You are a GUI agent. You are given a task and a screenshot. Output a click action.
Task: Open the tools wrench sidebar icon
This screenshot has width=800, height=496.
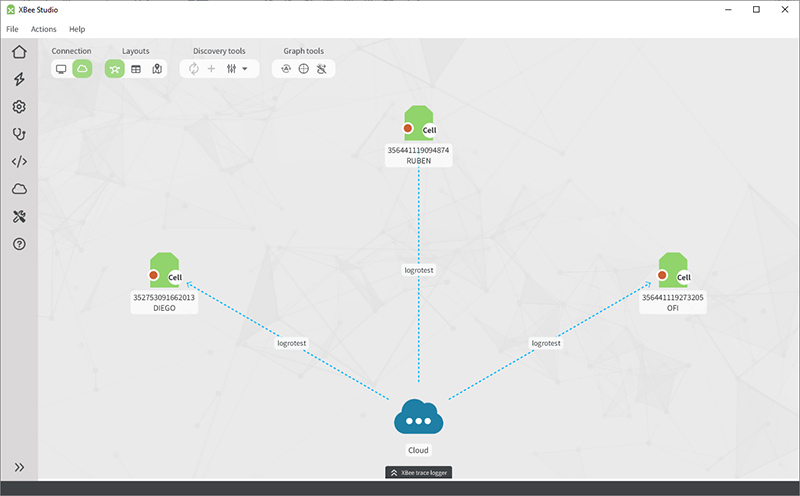coord(19,216)
